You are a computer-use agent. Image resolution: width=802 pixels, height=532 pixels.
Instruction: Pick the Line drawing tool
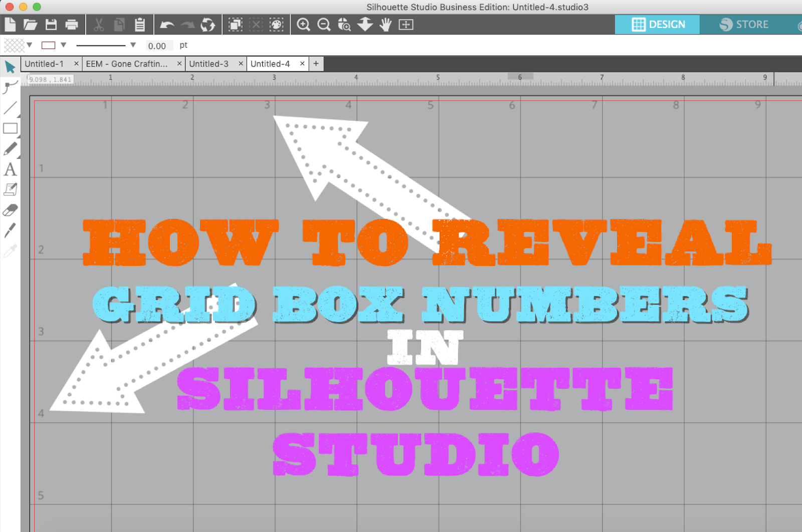pyautogui.click(x=10, y=108)
